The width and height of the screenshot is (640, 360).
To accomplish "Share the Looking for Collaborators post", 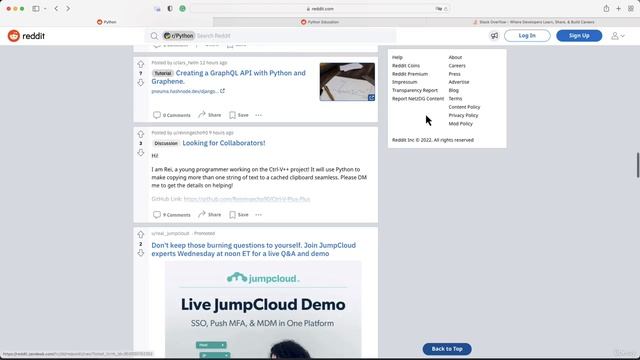I will (210, 215).
